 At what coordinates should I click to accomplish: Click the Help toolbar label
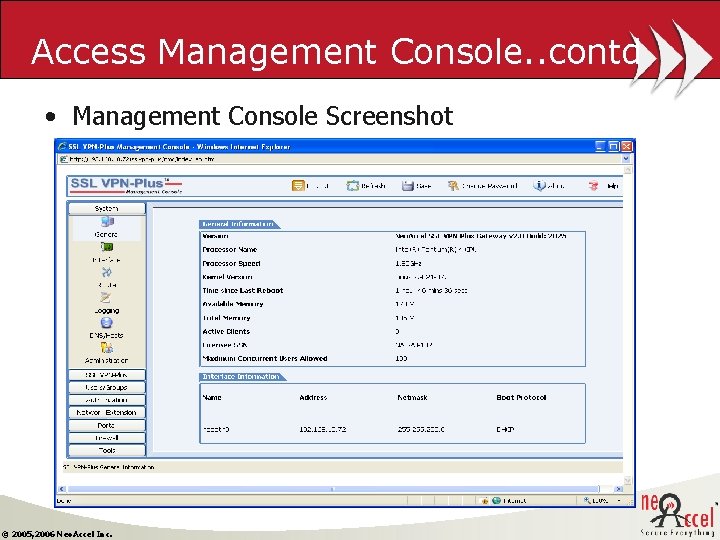click(613, 186)
